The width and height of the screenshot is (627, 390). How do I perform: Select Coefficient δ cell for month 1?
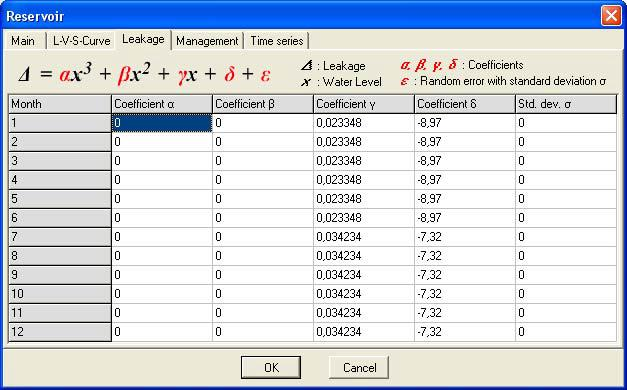[x=465, y=123]
